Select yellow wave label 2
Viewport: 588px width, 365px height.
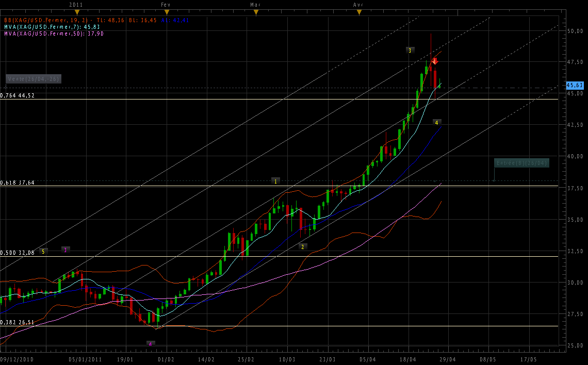[x=303, y=246]
